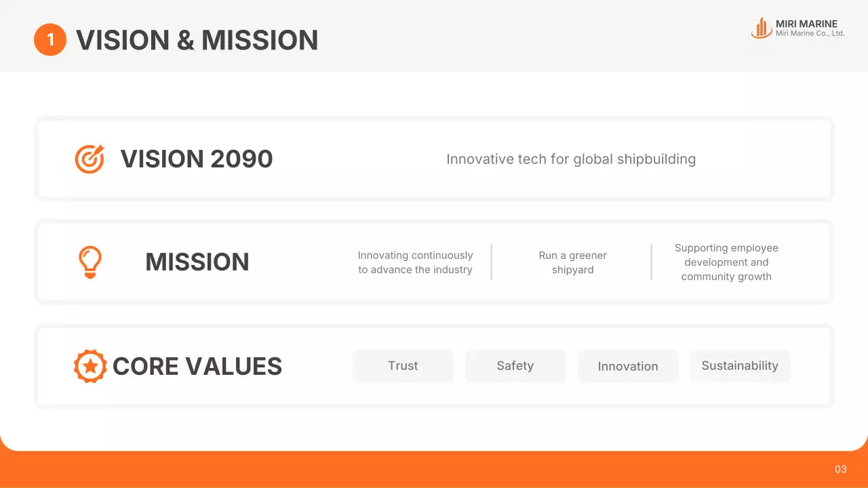Click the slide page number 03
868x488 pixels.
click(841, 469)
